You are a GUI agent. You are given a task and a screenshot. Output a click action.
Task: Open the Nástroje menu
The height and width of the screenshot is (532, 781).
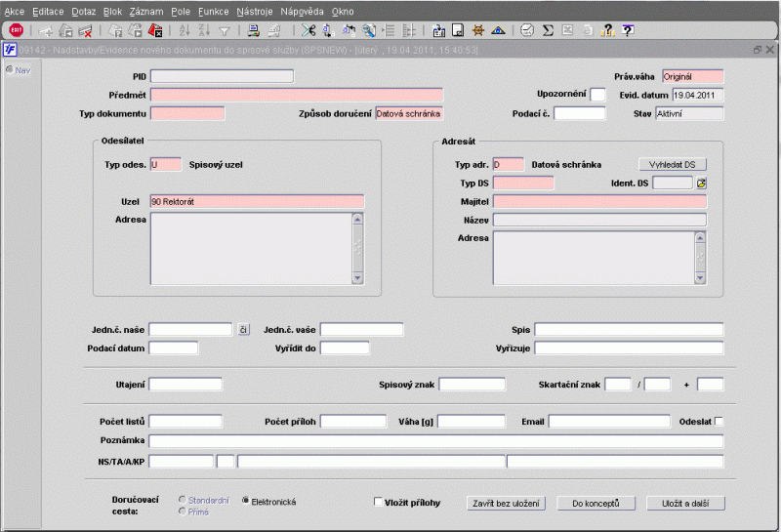(x=255, y=12)
